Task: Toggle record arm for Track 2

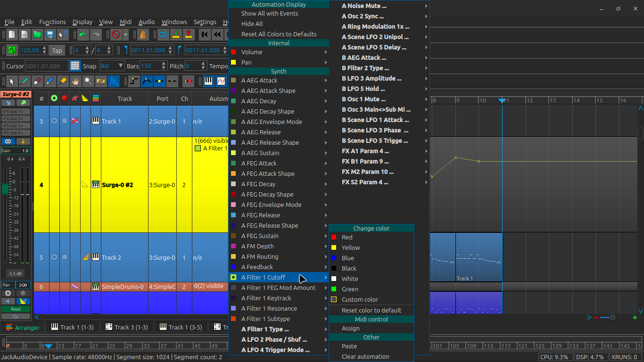Action: pyautogui.click(x=65, y=257)
